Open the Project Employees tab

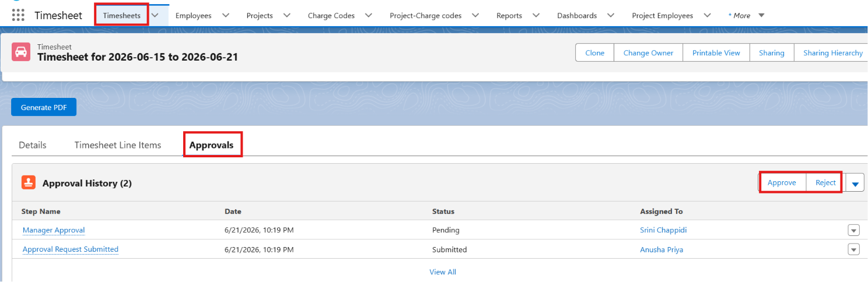663,15
